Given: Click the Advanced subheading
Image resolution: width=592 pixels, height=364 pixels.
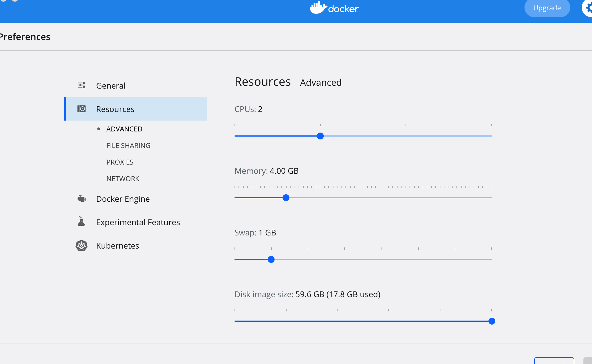Looking at the screenshot, I should point(321,83).
